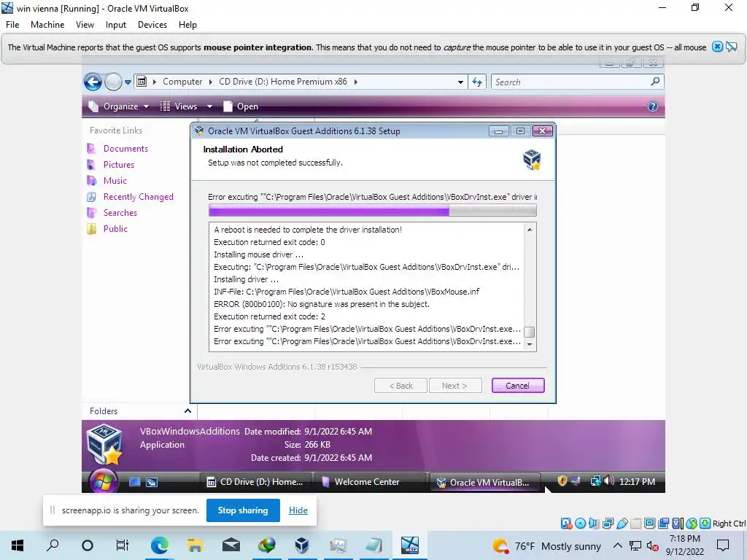Click VirtualBox network status icon
This screenshot has width=747, height=560.
click(x=608, y=524)
